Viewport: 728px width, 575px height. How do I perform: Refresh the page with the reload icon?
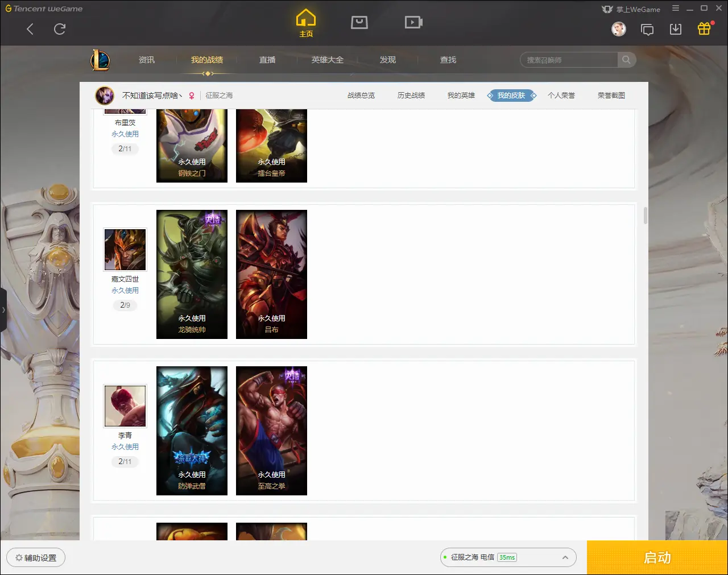(x=60, y=29)
